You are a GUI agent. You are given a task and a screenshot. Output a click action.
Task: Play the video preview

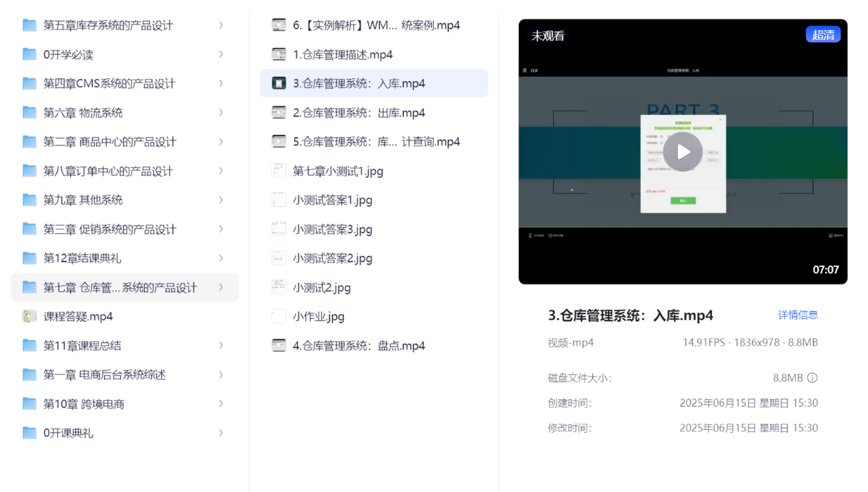point(683,151)
